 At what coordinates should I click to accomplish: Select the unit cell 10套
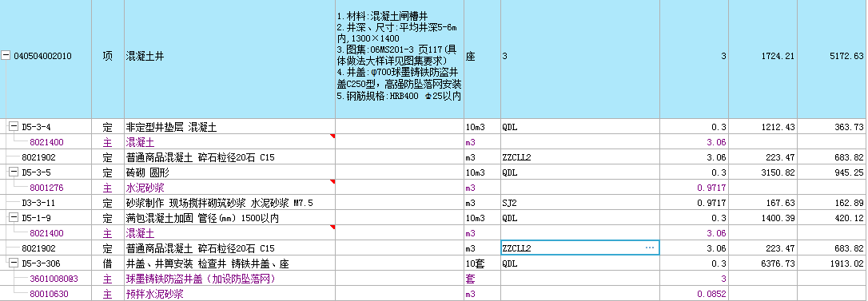point(482,263)
